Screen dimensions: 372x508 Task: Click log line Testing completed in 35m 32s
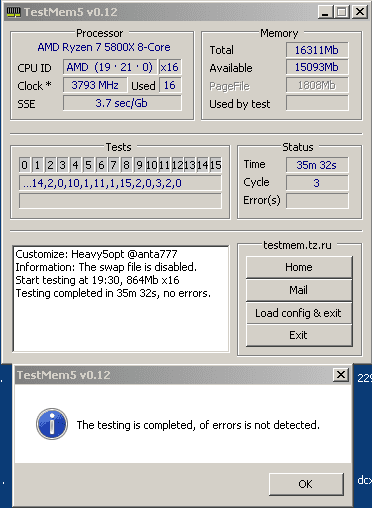point(113,293)
